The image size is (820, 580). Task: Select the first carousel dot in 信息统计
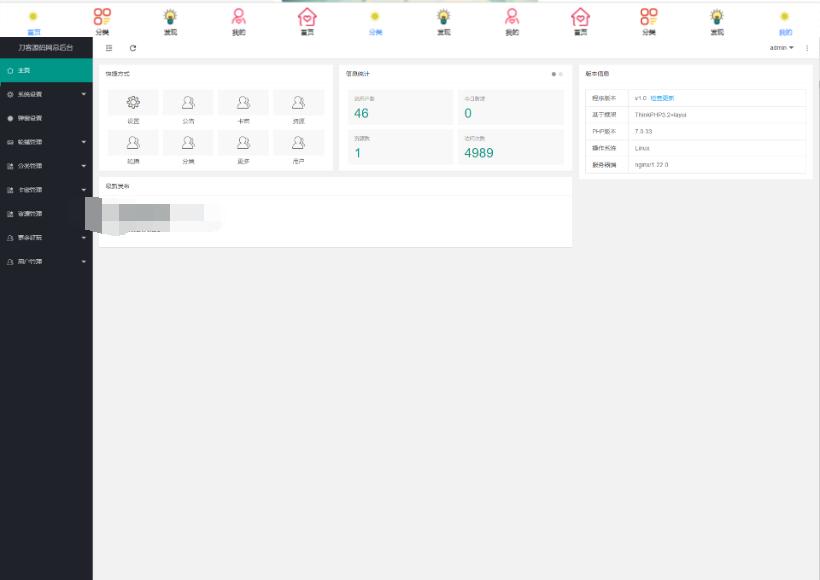[x=553, y=74]
